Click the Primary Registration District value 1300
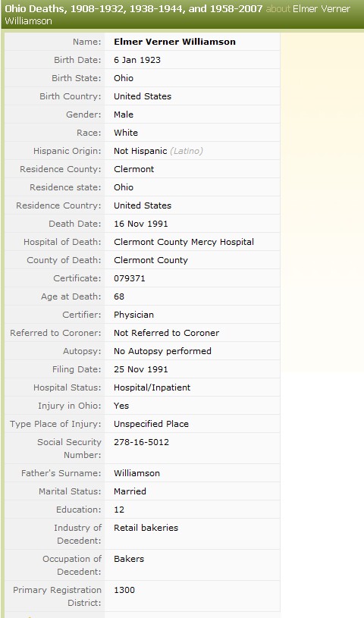Image resolution: width=364 pixels, height=618 pixels. [x=124, y=590]
